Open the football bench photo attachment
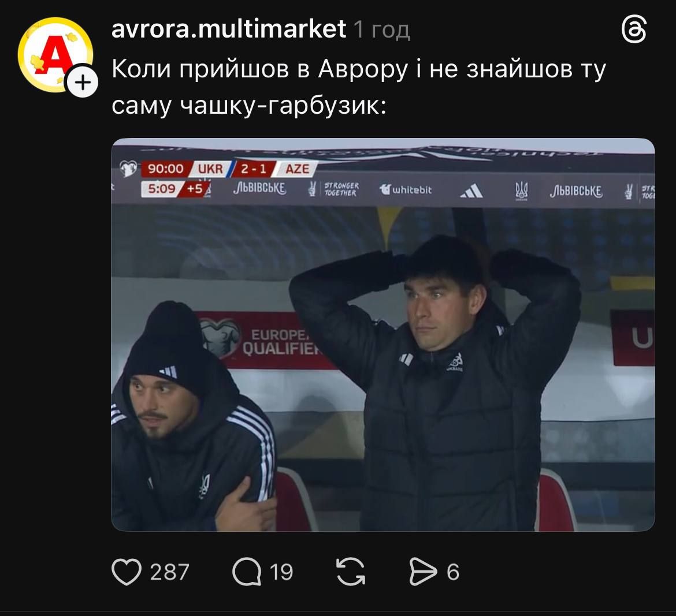 [383, 335]
